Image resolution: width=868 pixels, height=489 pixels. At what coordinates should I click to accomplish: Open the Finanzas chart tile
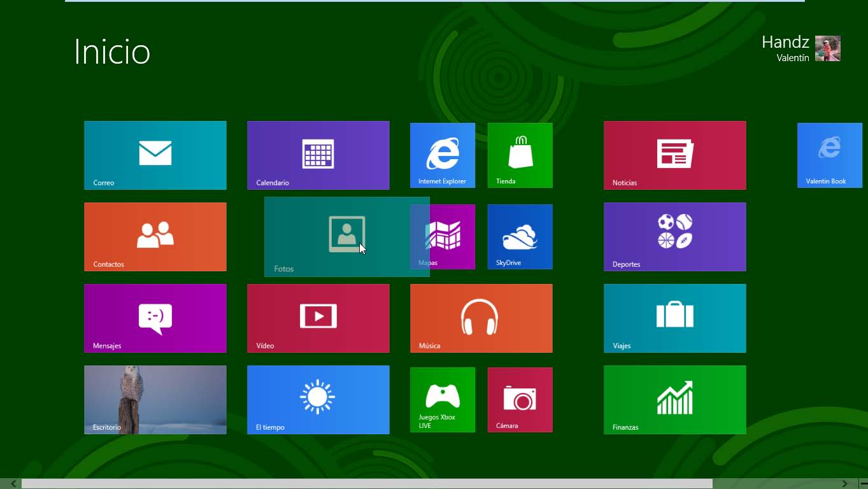point(674,399)
